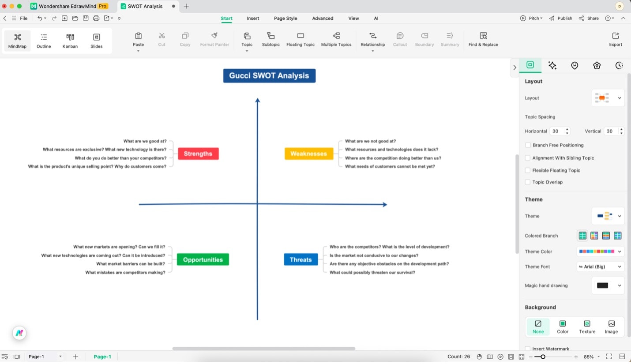Open the Start ribbon tab
This screenshot has width=631, height=364.
click(226, 18)
